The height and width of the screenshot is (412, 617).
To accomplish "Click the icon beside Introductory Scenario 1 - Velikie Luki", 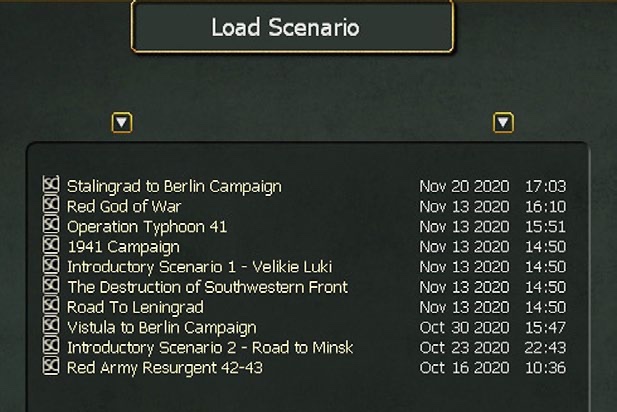I will tap(51, 267).
